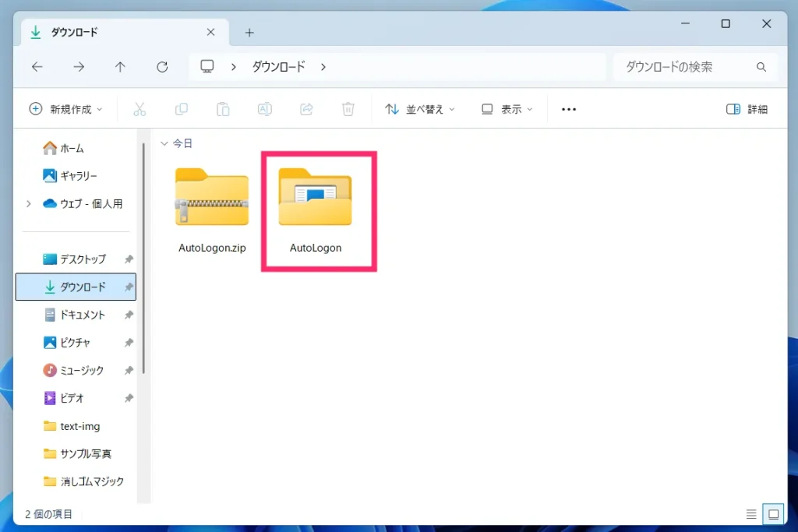The width and height of the screenshot is (798, 532).
Task: Click ダウンロード in the address bar path
Action: 279,67
